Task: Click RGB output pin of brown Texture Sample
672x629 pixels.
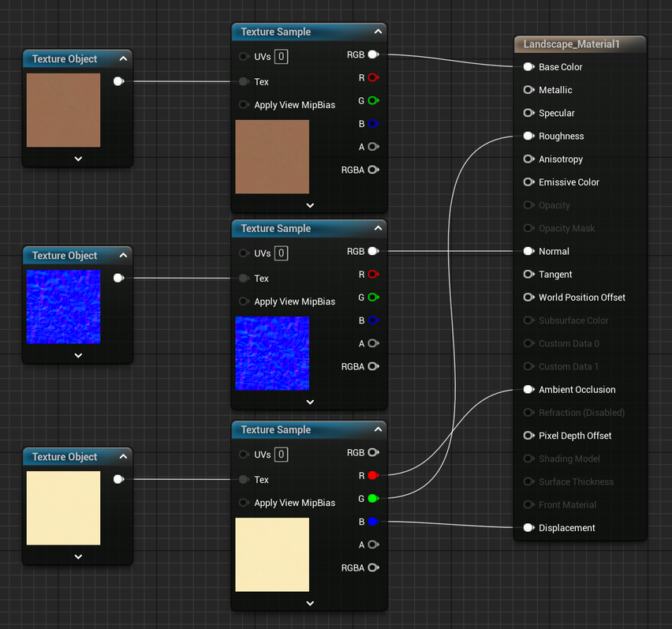Action: coord(373,54)
